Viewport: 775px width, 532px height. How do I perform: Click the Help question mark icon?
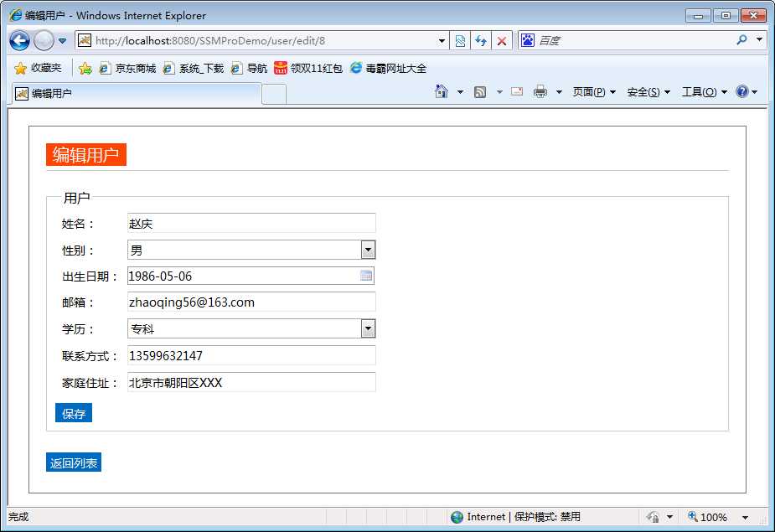point(741,91)
